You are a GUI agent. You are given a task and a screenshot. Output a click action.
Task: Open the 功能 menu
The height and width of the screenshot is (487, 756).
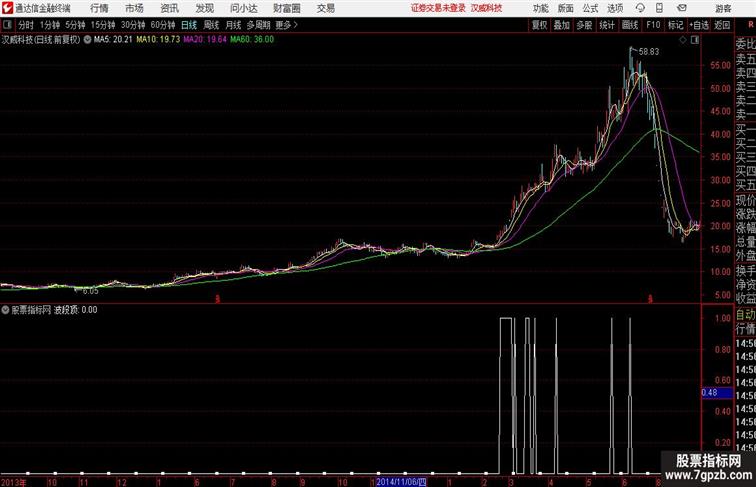pyautogui.click(x=540, y=8)
